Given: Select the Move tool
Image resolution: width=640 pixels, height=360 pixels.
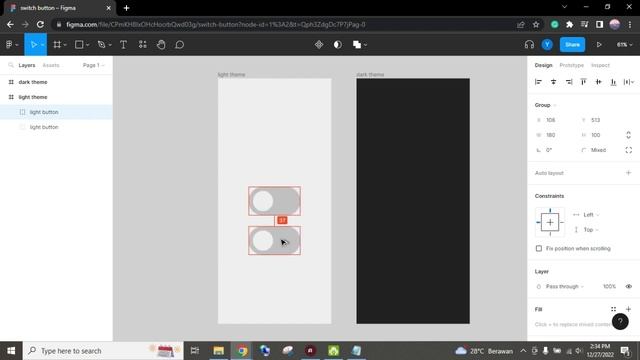Looking at the screenshot, I should 33,44.
